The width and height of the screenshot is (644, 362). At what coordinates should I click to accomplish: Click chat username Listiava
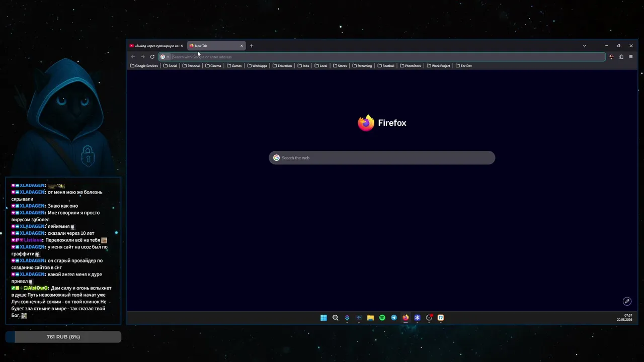coord(33,240)
